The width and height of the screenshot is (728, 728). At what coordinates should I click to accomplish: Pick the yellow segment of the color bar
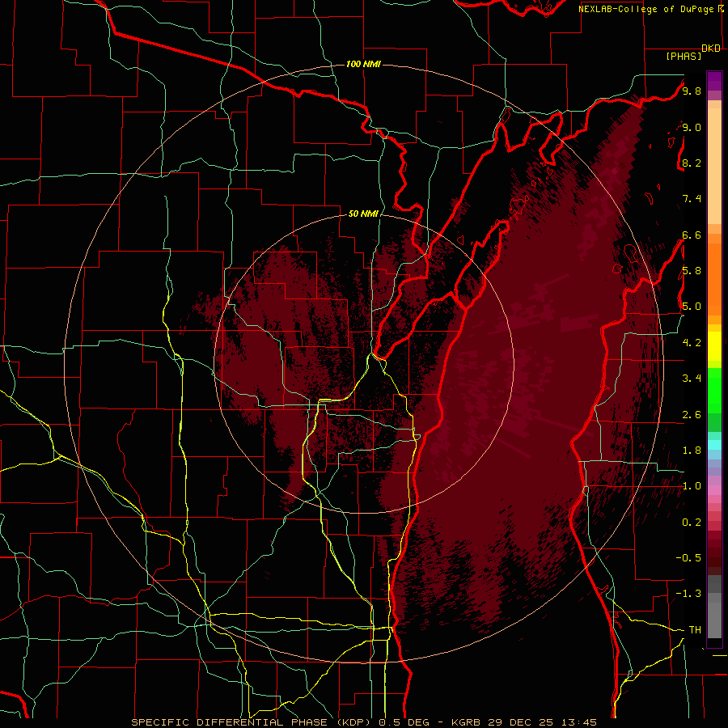pos(714,346)
